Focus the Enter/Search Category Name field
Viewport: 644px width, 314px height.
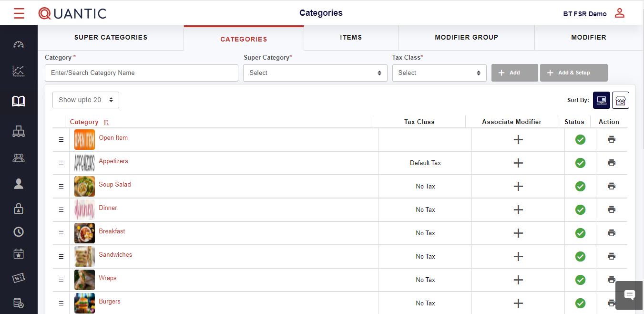pyautogui.click(x=141, y=73)
